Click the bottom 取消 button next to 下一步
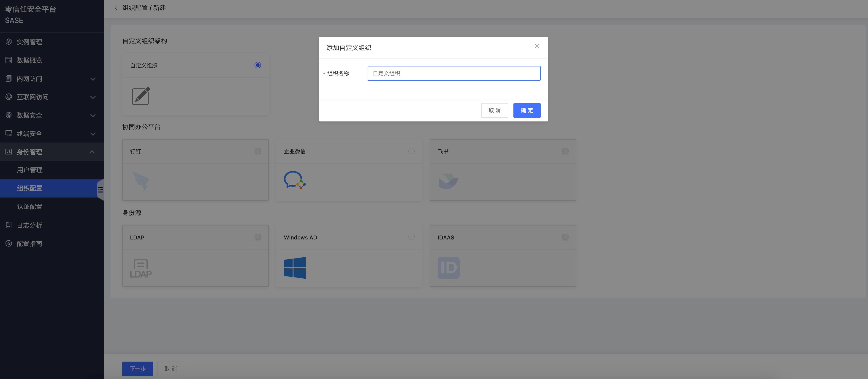 [171, 368]
